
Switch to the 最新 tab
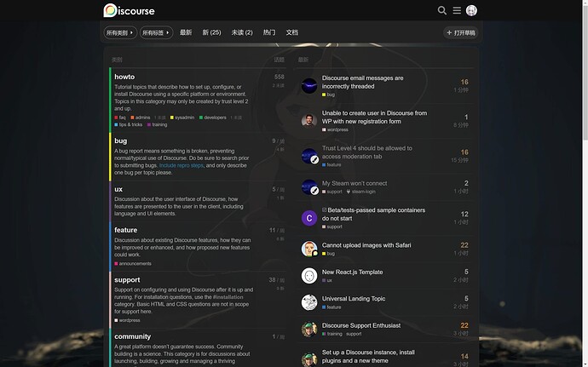tap(186, 32)
